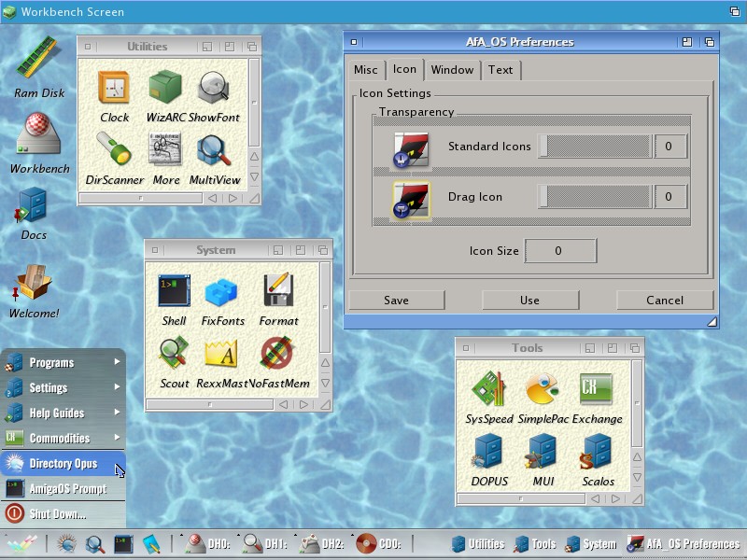This screenshot has width=747, height=560.
Task: Select Directory Opus in the start menu
Action: [x=63, y=463]
